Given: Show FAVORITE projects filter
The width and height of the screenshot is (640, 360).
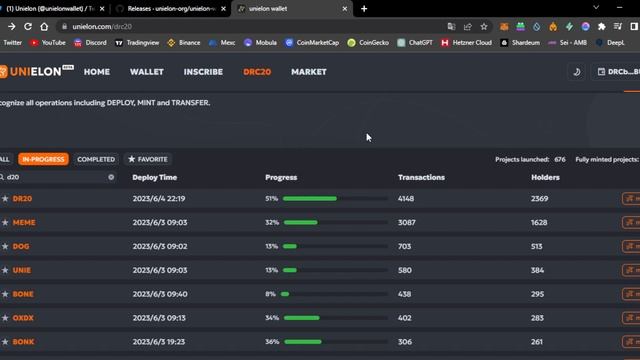Looking at the screenshot, I should coord(147,159).
